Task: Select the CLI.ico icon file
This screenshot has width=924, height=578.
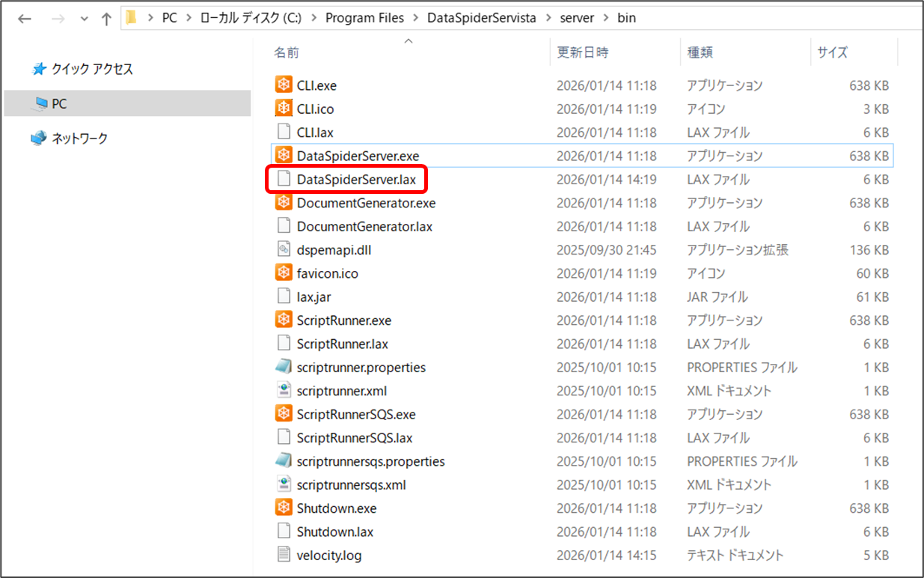Action: (x=284, y=109)
